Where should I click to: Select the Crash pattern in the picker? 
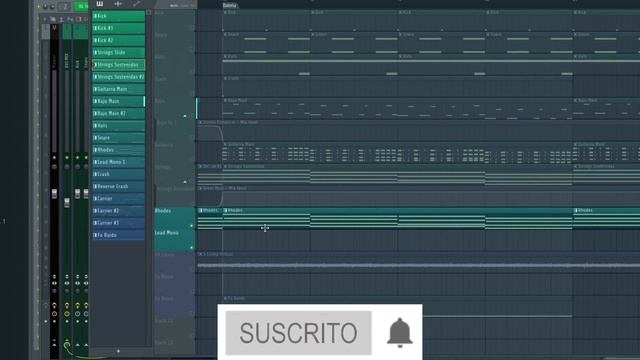(118, 174)
